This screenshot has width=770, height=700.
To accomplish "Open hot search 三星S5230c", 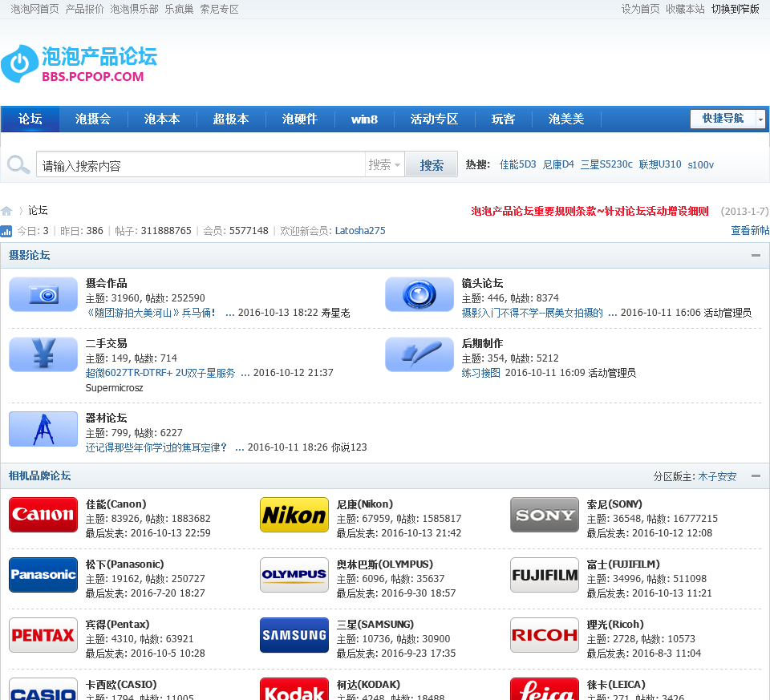I will click(x=606, y=164).
